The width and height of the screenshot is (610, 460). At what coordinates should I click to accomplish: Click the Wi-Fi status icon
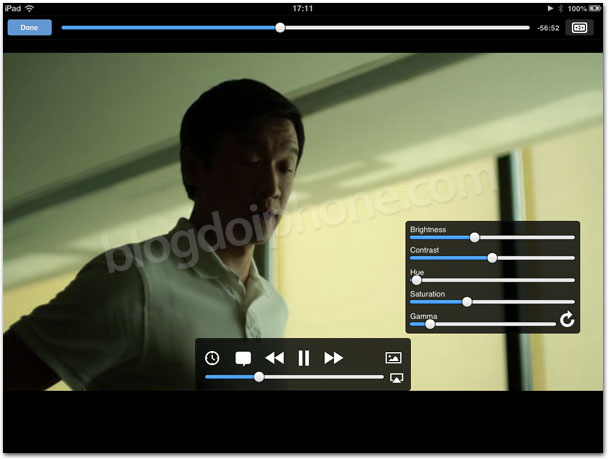(29, 8)
